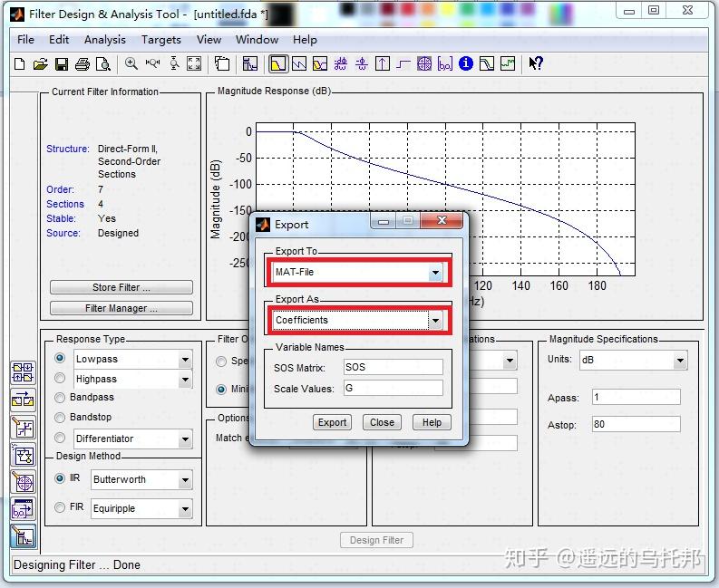Open the Edit menu
719x588 pixels.
59,40
